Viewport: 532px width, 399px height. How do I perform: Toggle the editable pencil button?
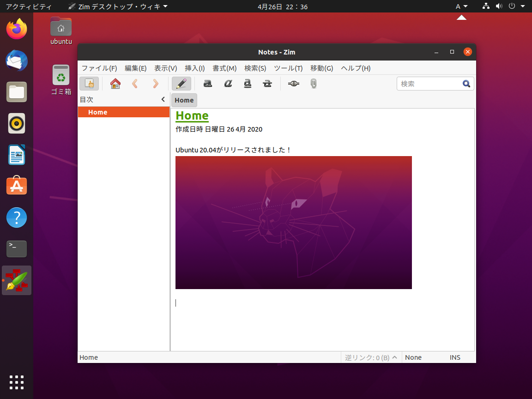(x=181, y=84)
